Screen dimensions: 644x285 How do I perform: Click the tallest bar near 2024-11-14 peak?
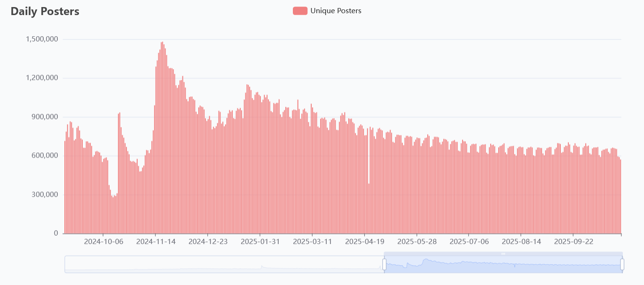(x=163, y=138)
